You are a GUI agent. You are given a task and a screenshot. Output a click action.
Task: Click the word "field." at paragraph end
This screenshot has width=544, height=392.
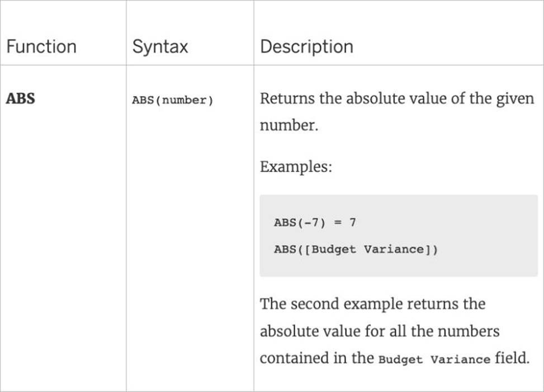pos(511,358)
